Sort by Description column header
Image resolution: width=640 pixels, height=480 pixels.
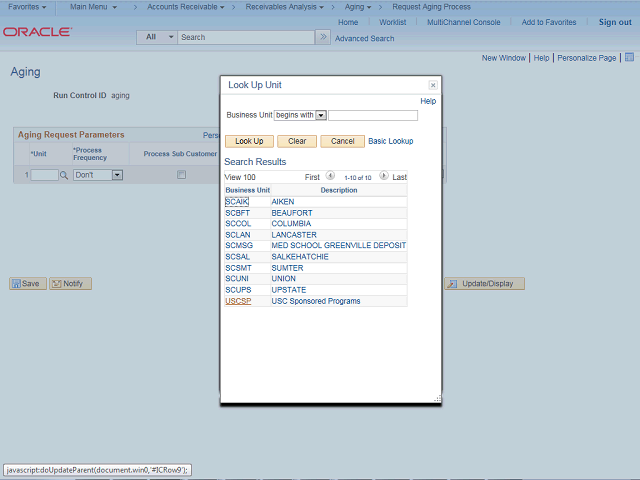point(339,190)
